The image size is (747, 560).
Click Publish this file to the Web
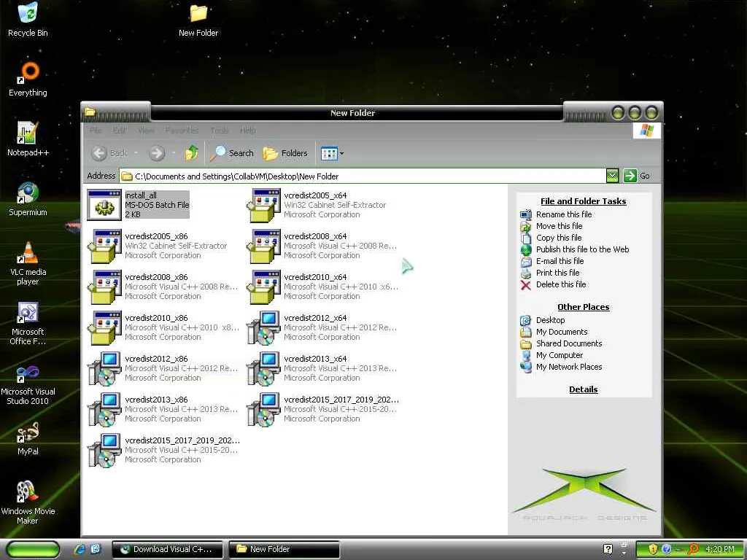pyautogui.click(x=582, y=249)
